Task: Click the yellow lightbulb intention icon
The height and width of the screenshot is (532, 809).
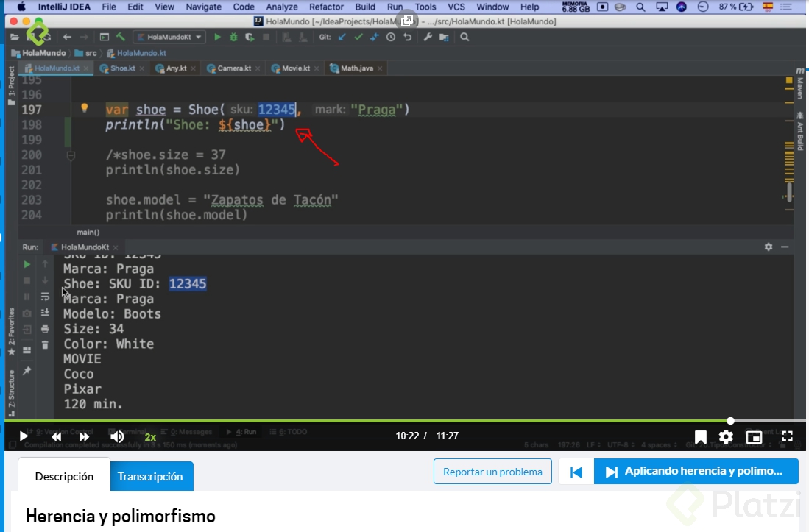Action: pyautogui.click(x=85, y=107)
